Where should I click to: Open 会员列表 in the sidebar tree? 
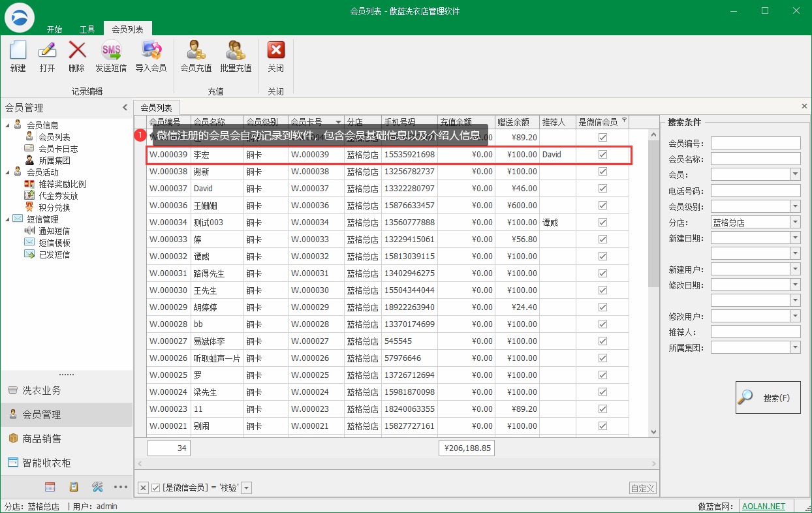[54, 137]
